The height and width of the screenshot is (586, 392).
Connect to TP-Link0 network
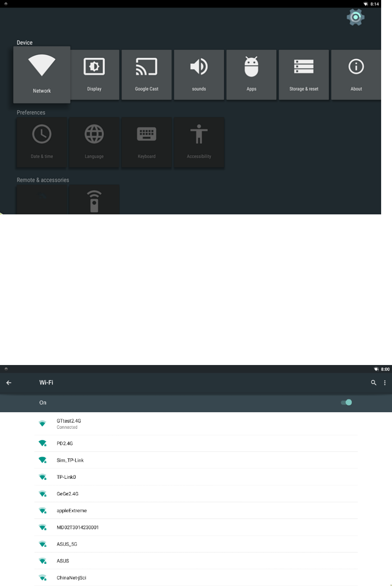click(x=196, y=477)
